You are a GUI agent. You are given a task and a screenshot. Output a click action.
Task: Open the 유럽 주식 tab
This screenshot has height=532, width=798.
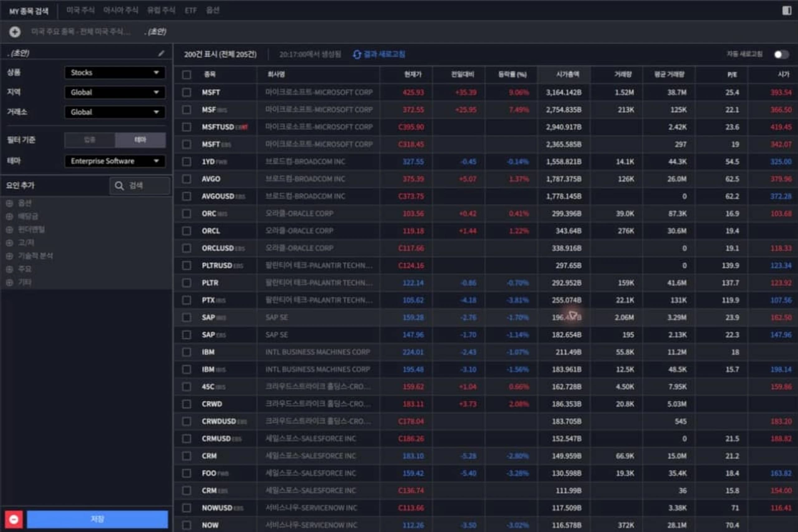161,10
